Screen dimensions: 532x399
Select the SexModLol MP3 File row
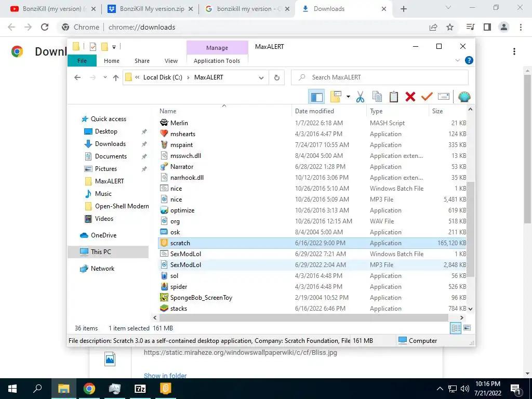[312, 264]
